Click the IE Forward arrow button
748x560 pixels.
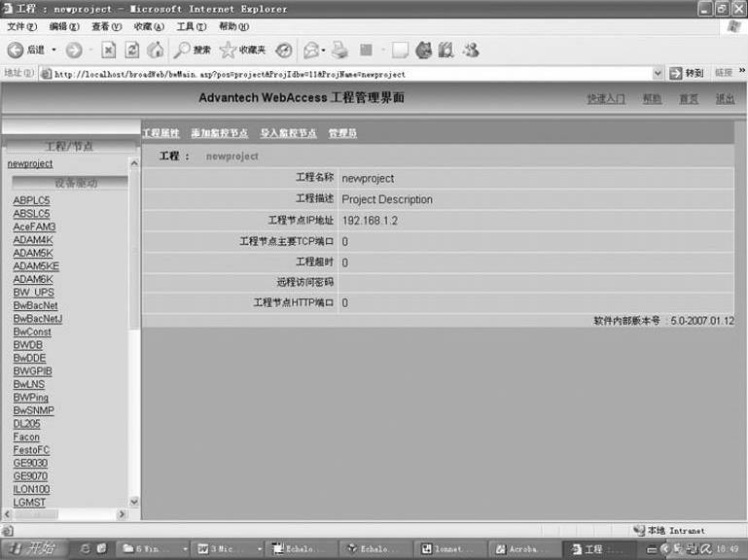tap(74, 51)
